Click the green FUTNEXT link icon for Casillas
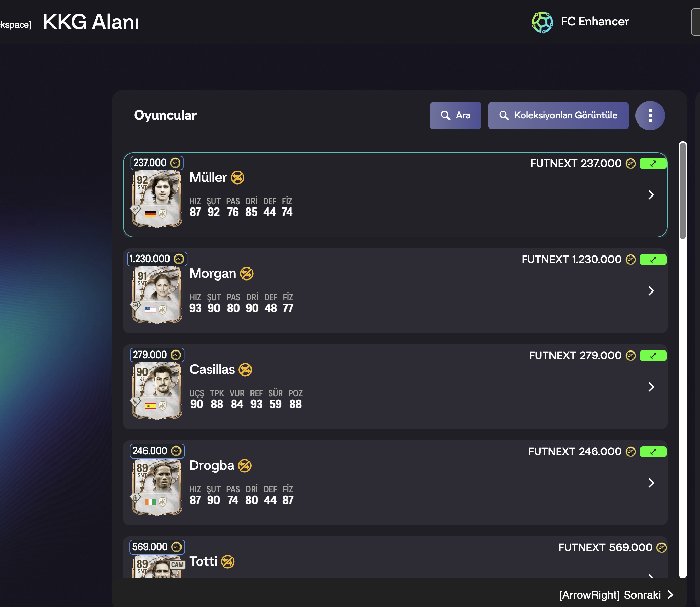Screen dimensions: 700x607 coord(653,356)
